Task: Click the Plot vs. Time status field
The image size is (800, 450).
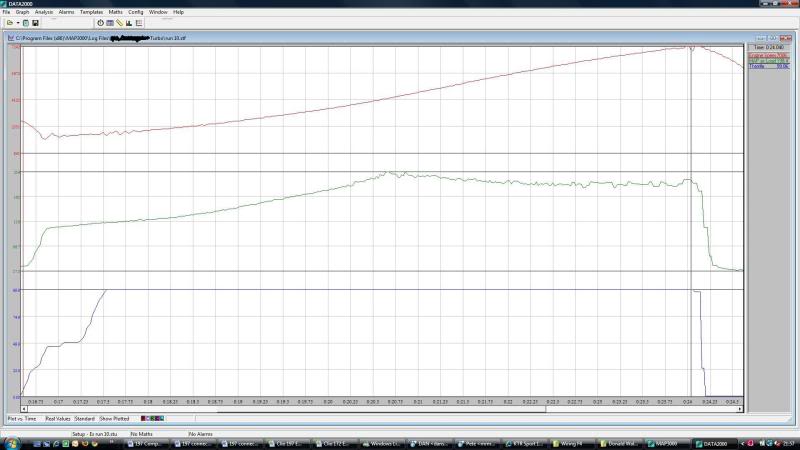Action: tap(22, 418)
